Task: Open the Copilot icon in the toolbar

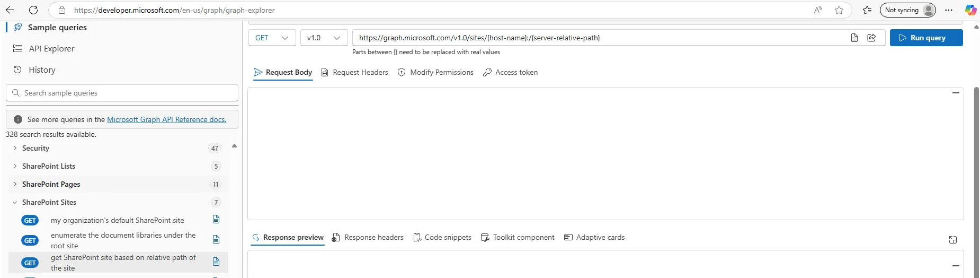Action: pos(970,10)
